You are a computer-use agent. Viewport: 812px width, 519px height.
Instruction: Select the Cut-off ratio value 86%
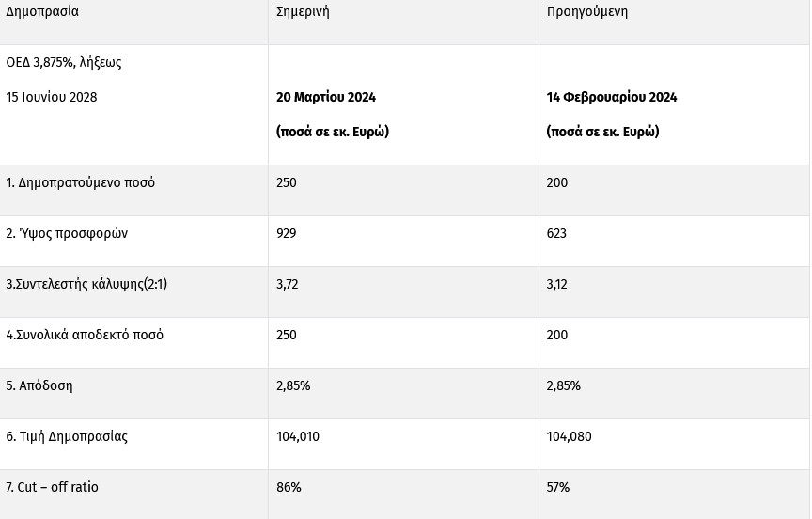coord(289,487)
